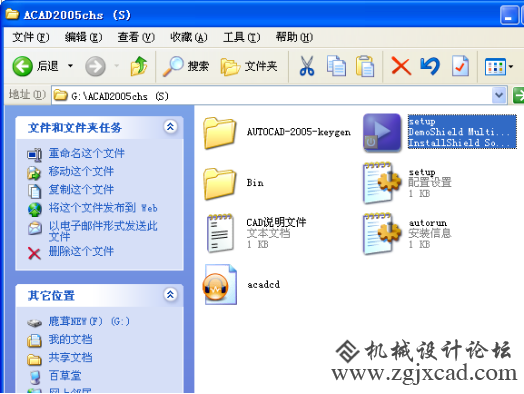Go up one folder level

[139, 66]
